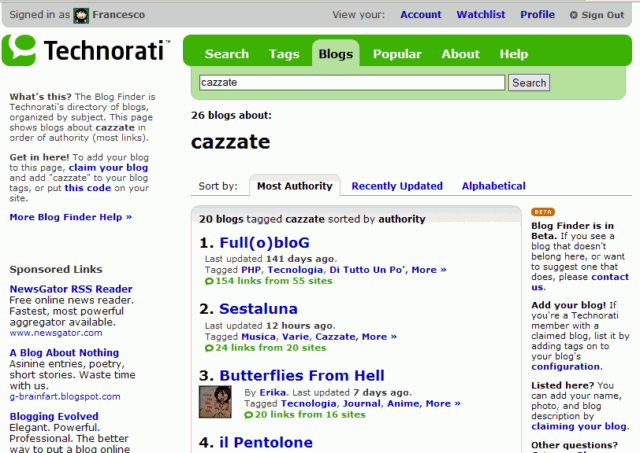This screenshot has width=640, height=453.
Task: Click 'Sponsored Links' heading
Action: [x=56, y=270]
